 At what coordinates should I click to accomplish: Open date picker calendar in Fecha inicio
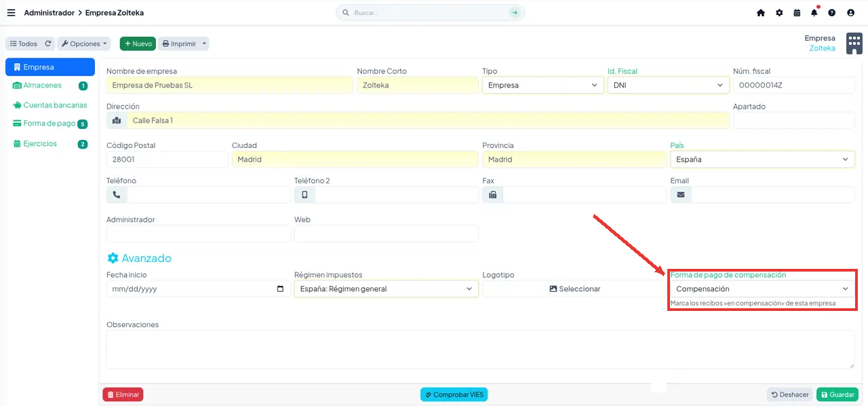281,289
